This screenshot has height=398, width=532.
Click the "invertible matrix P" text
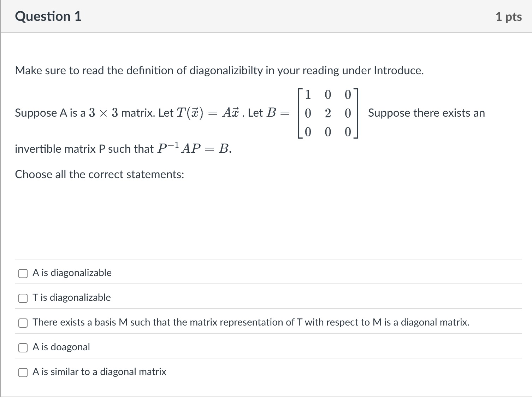pos(85,149)
